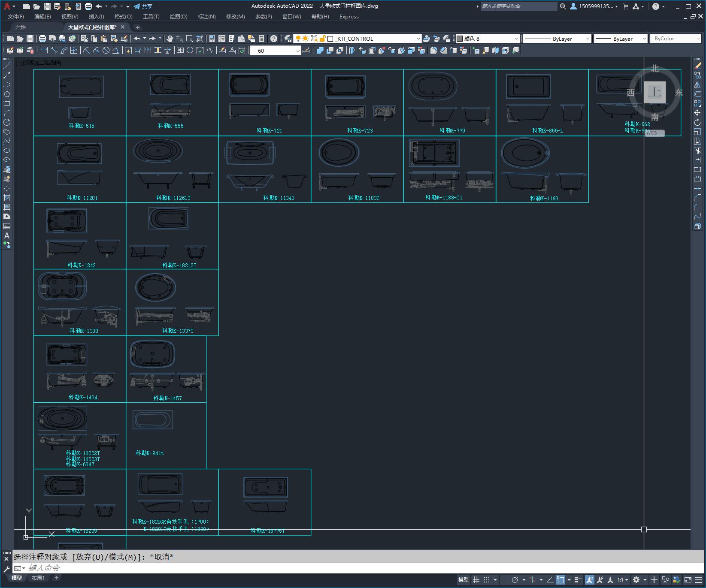Open the 绘图(D) menu
The height and width of the screenshot is (588, 706).
point(179,17)
